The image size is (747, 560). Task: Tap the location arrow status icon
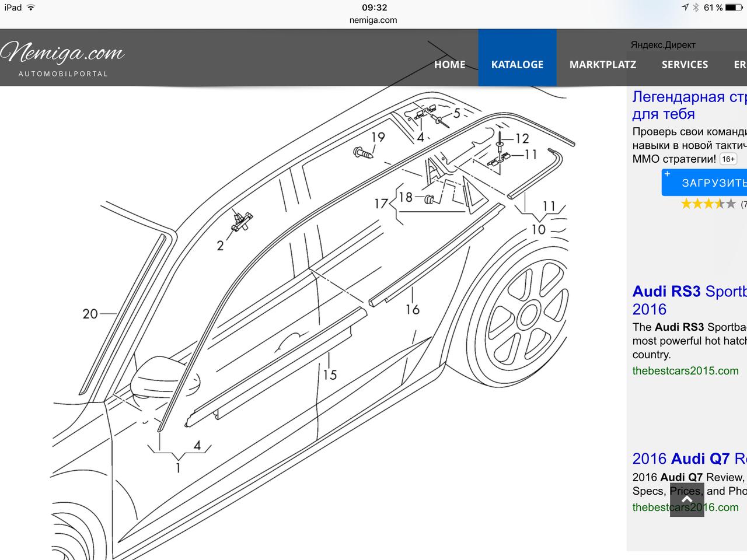pyautogui.click(x=685, y=8)
